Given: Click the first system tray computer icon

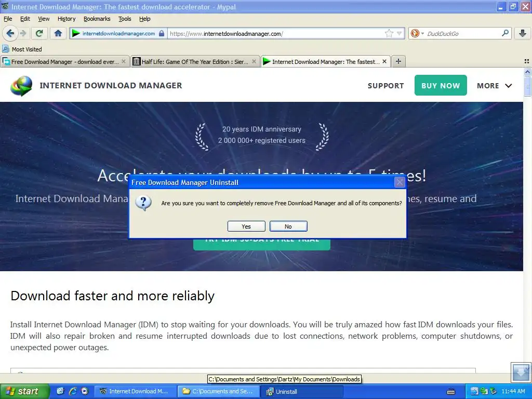Looking at the screenshot, I should click(474, 392).
